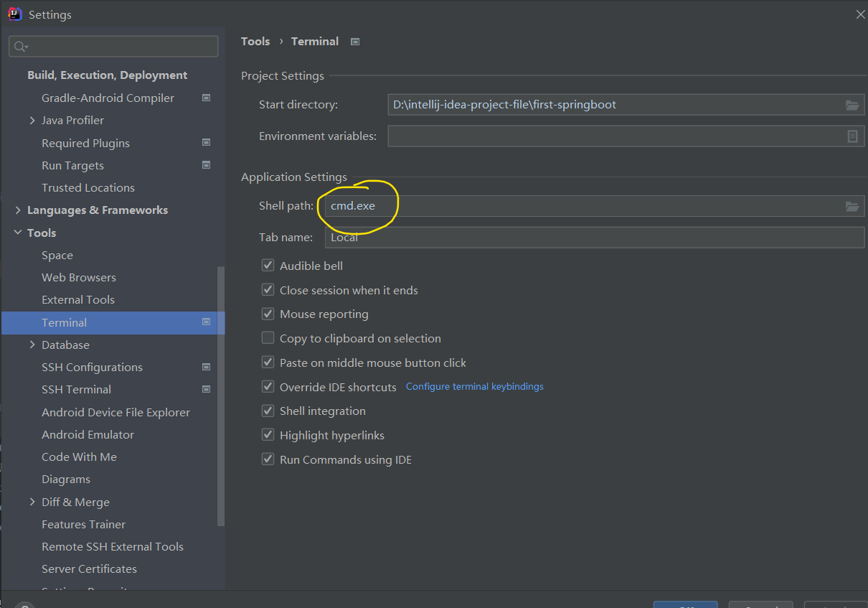
Task: Click project icon beside Terminal tree row
Action: [207, 322]
